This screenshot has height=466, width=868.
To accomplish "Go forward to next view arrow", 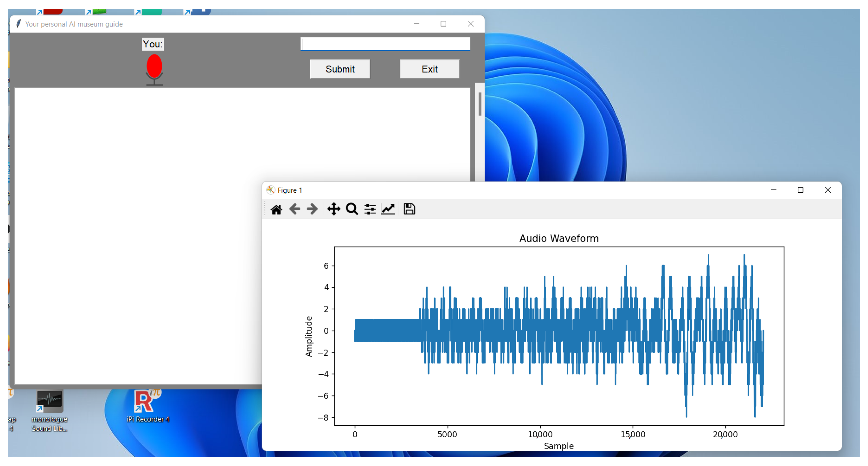I will (x=312, y=209).
